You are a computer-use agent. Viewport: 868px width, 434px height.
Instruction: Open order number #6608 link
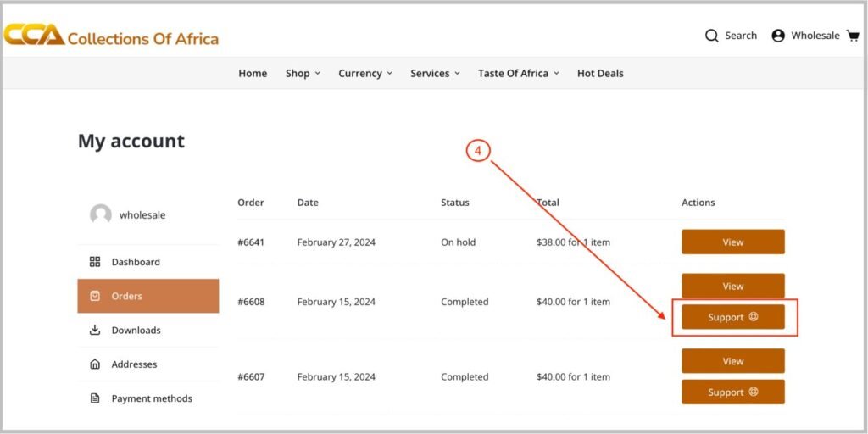coord(251,302)
